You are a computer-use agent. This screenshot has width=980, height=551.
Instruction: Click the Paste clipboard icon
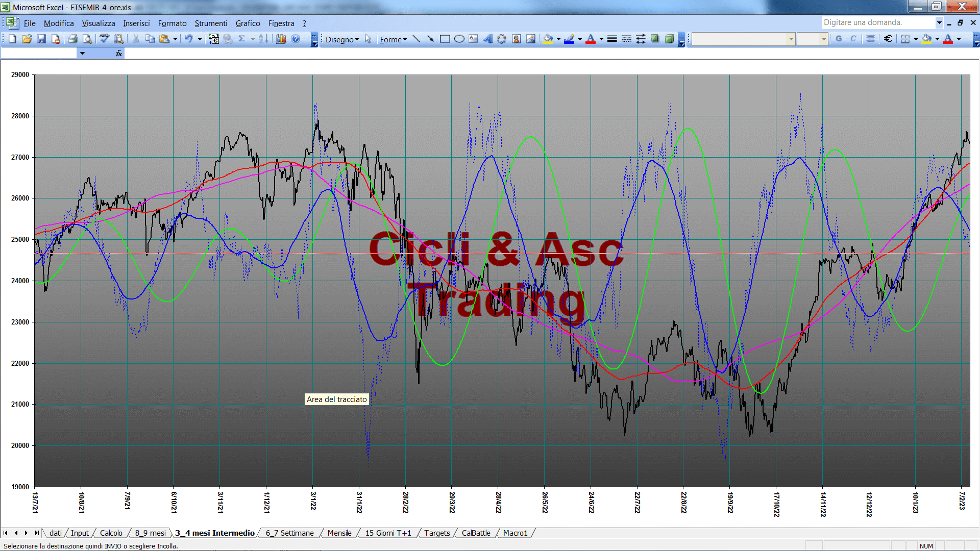tap(164, 39)
